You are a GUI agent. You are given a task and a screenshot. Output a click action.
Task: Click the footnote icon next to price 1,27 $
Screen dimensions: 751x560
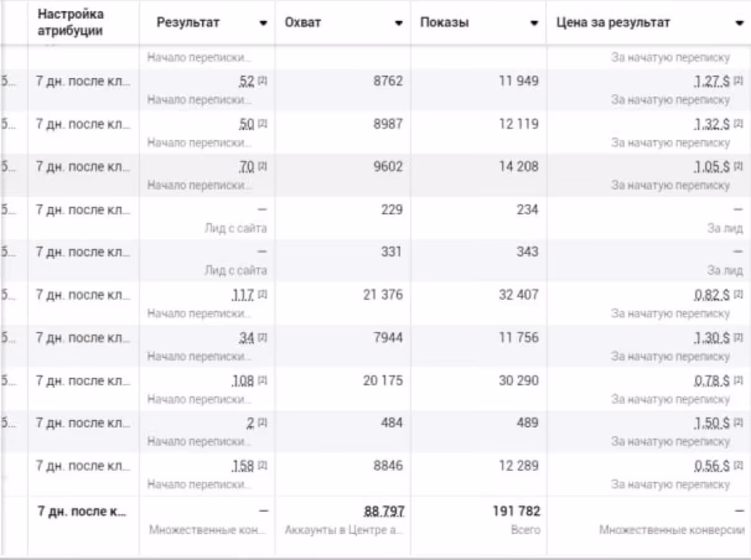point(739,81)
